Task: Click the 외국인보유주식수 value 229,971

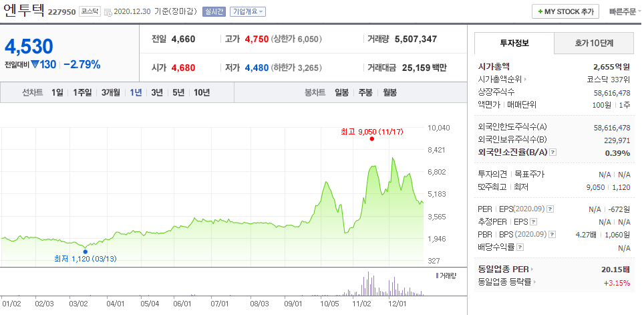Action: pyautogui.click(x=617, y=140)
